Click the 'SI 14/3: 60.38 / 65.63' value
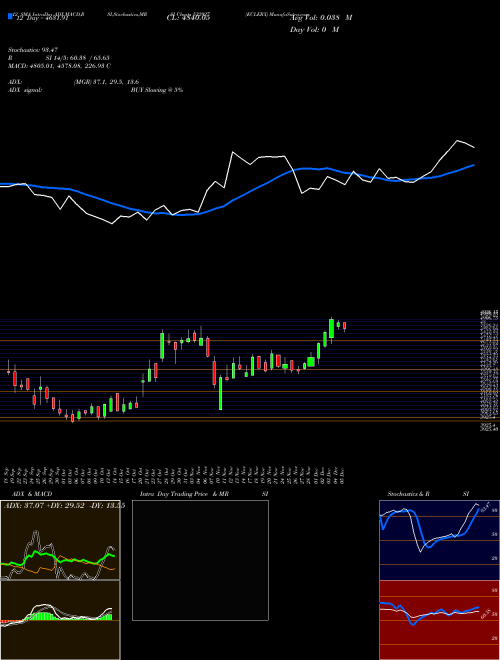500x660 pixels. pyautogui.click(x=78, y=58)
